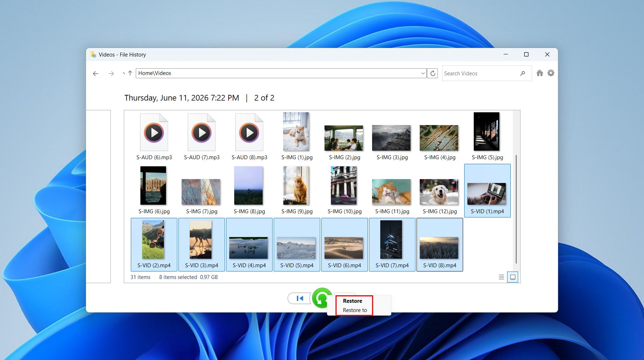Select the S-IMG (12).jpg dog thumbnail

pyautogui.click(x=439, y=192)
